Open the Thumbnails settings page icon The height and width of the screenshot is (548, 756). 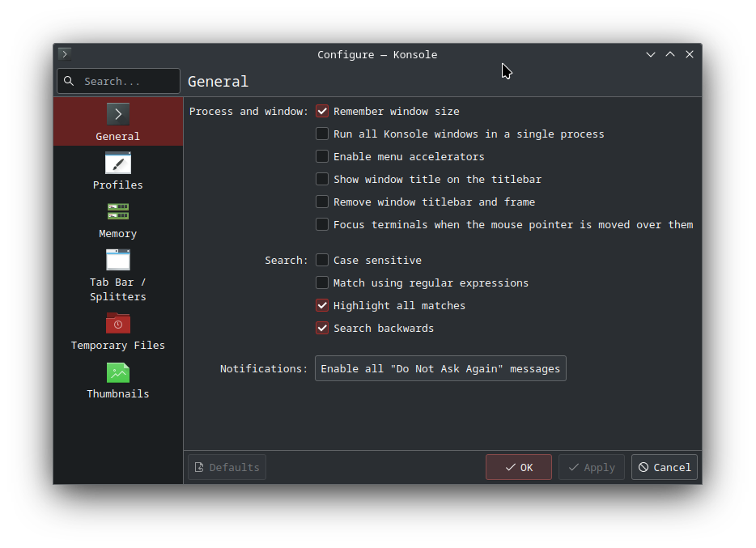118,372
